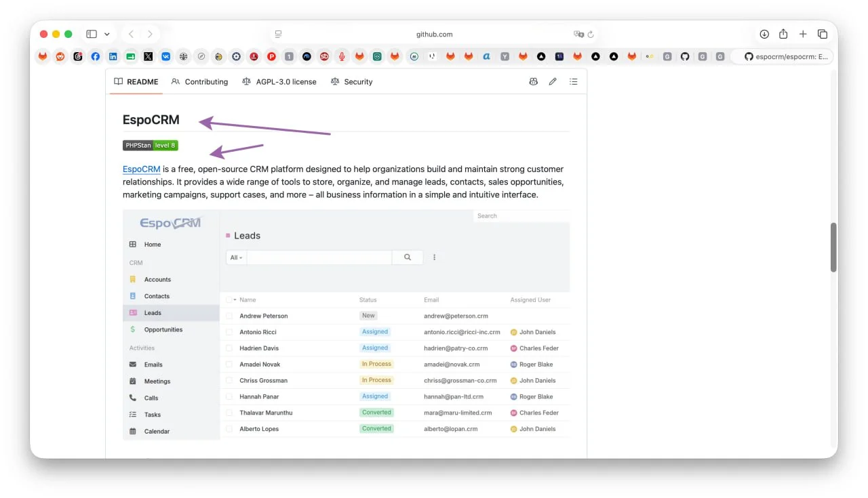Open the Facebook favorite in bookmarks bar
The height and width of the screenshot is (498, 868).
tap(96, 57)
